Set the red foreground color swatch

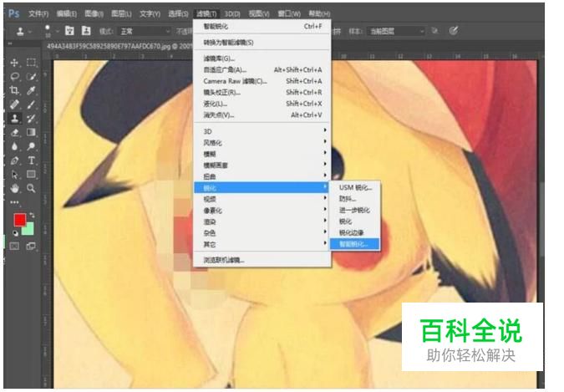20,220
